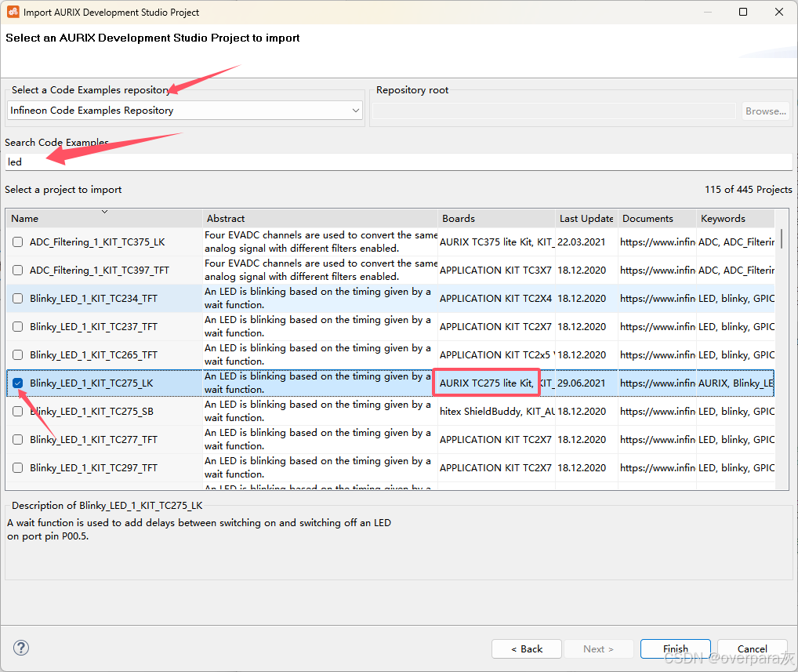
Task: Click the 'hitex ShieldBuddy' boards cell
Action: 497,412
